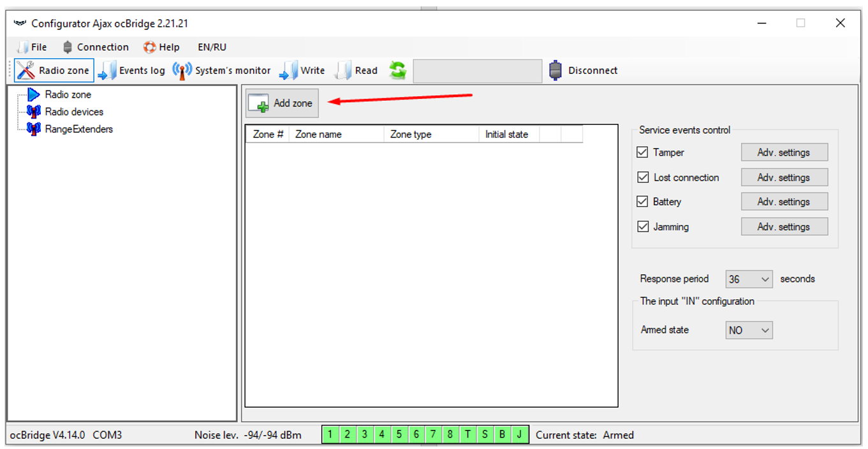Open Adv. settings for Lost connection
Viewport: 868px width, 449px height.
[784, 177]
